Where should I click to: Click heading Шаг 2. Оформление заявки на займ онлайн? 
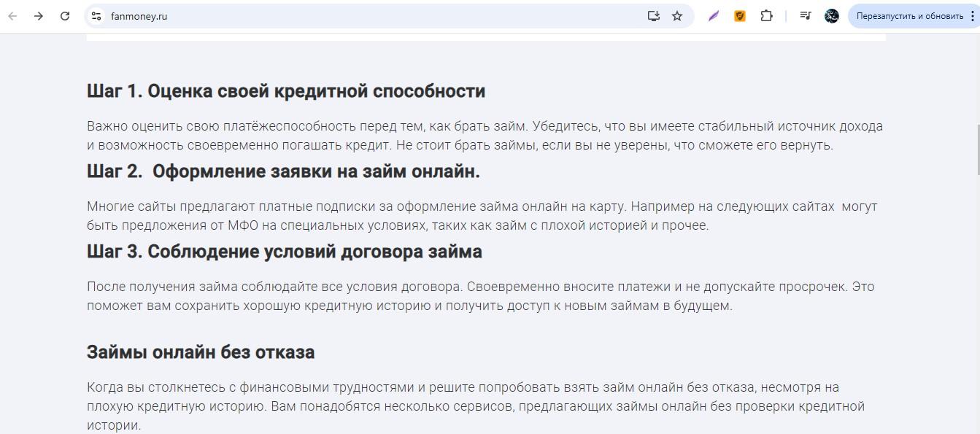click(x=283, y=171)
